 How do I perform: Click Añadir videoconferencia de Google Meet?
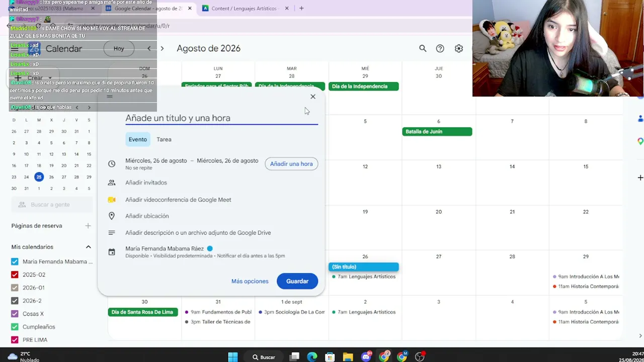(x=178, y=200)
